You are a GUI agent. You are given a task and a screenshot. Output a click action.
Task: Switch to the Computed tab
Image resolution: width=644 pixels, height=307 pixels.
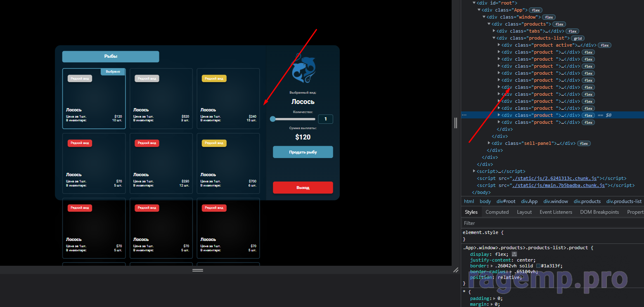coord(497,212)
